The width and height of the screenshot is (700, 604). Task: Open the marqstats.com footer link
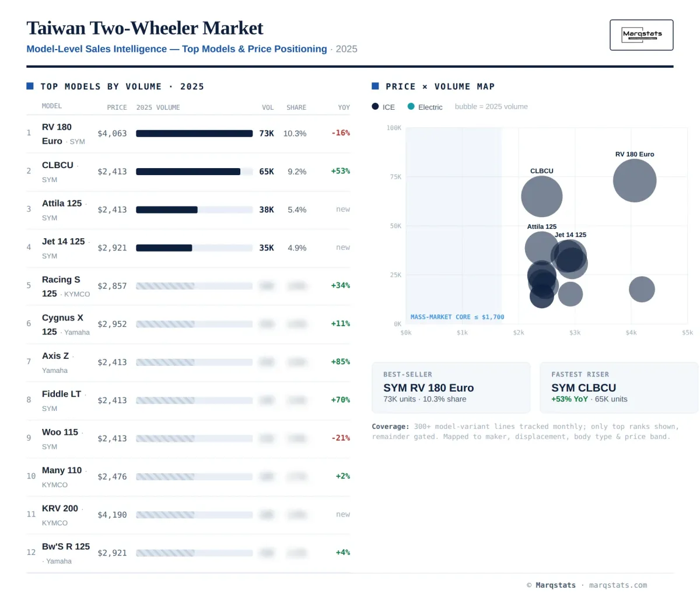[x=618, y=585]
